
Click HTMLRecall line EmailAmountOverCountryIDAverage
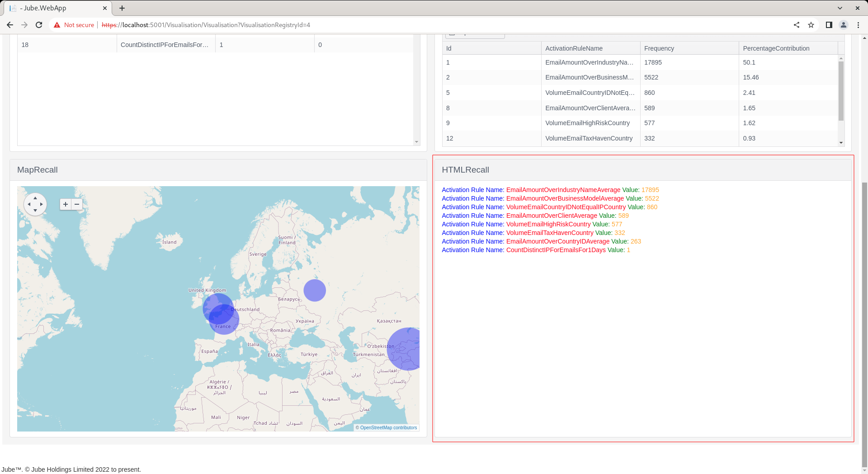click(x=541, y=241)
